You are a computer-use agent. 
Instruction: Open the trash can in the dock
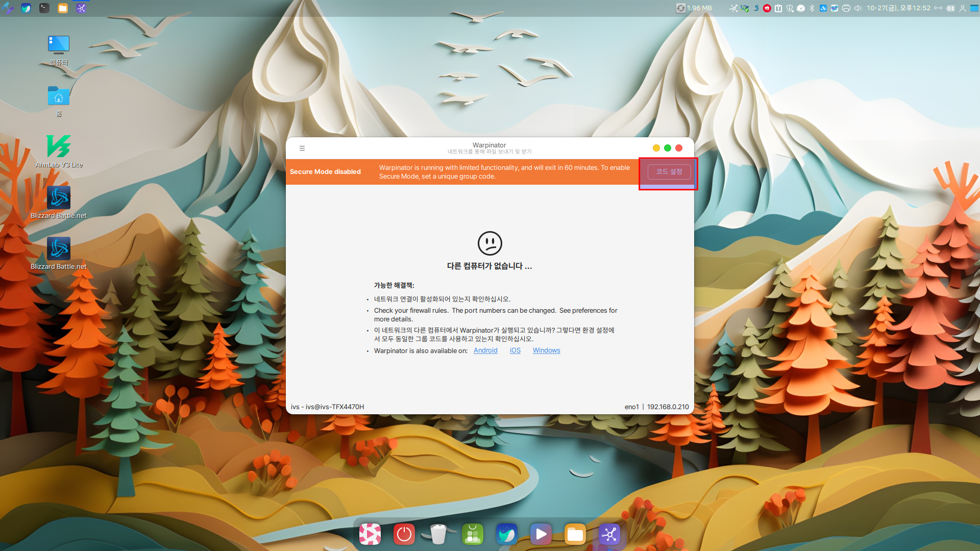pyautogui.click(x=438, y=534)
